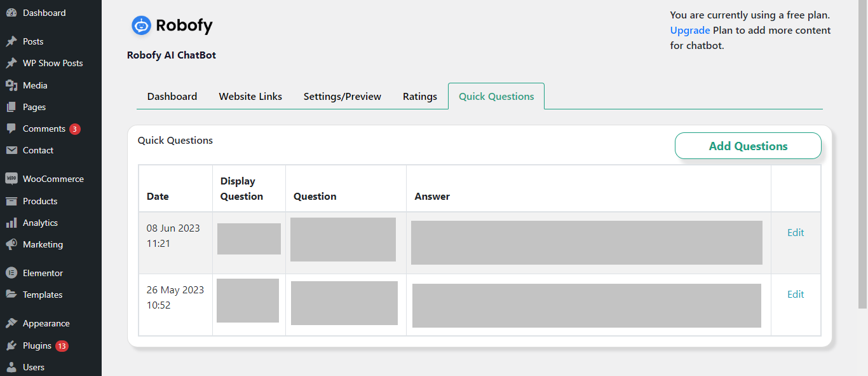Screen dimensions: 868x376
Task: Click the Dashboard gauge icon in sidebar
Action: click(11, 13)
